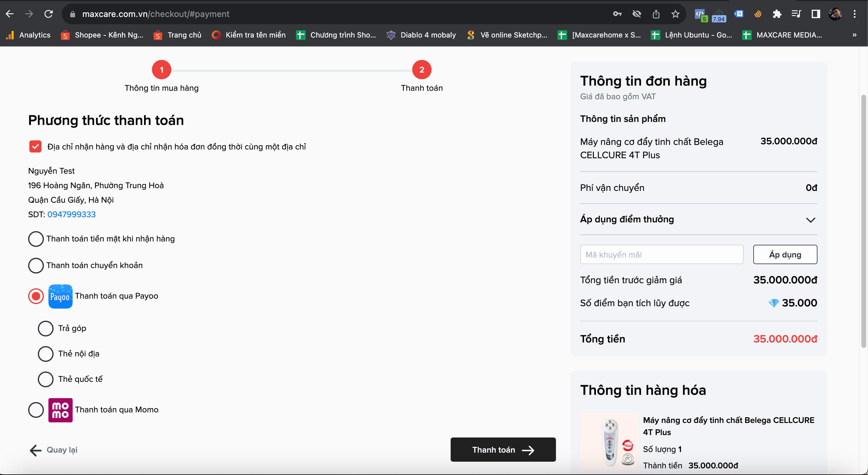Click the Momo logo icon
This screenshot has height=475, width=868.
60,410
